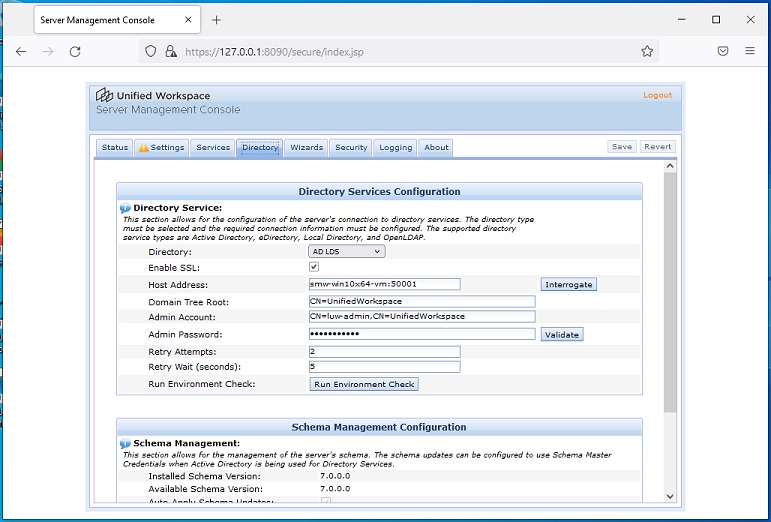
Task: Click the page scrollbar up arrow
Action: pos(670,166)
